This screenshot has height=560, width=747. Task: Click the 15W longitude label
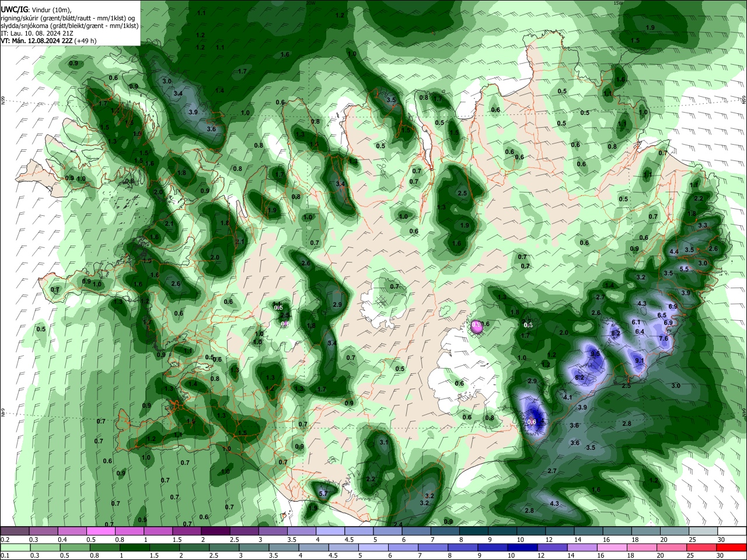point(619,3)
